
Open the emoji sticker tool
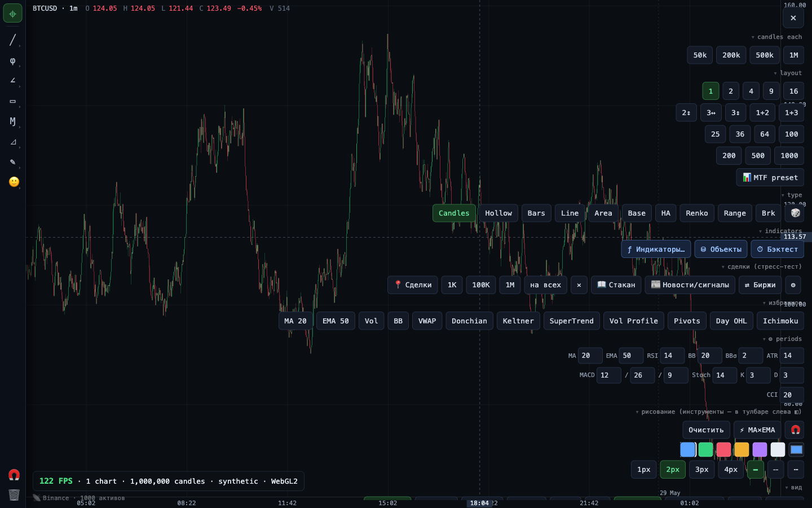(14, 182)
